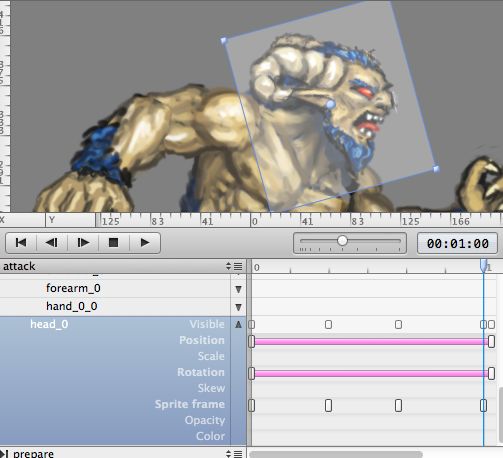Select the first Sprite frame keyframe
The height and width of the screenshot is (458, 503).
click(x=252, y=406)
